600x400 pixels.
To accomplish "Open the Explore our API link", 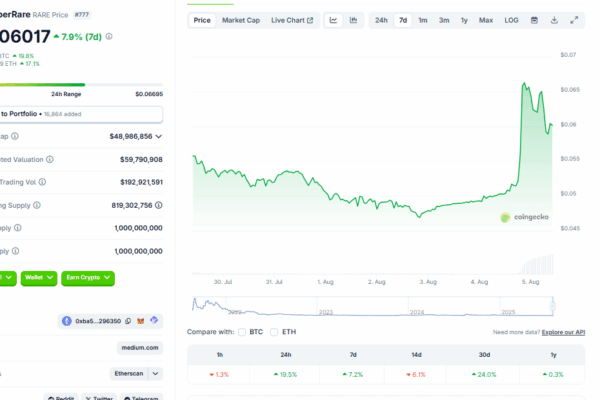I will pyautogui.click(x=563, y=332).
